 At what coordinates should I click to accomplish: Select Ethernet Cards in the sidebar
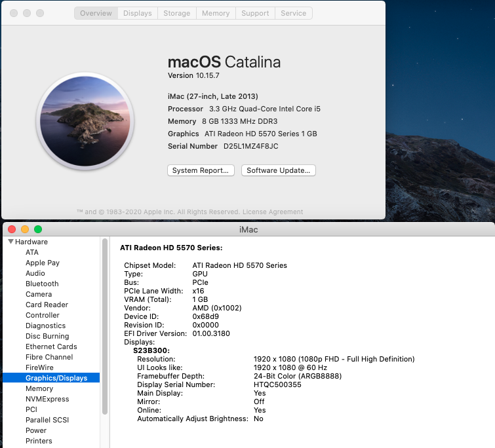coord(51,346)
